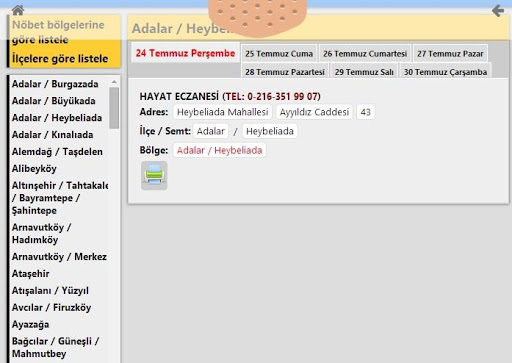Choose 'İlçelere göre listele' option
This screenshot has height=363, width=512.
pyautogui.click(x=60, y=59)
